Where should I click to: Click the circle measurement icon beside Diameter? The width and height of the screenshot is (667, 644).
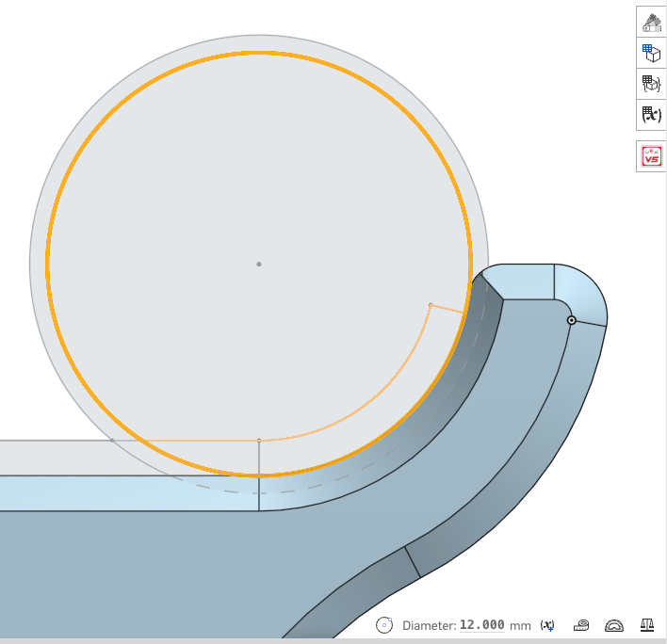[x=384, y=625]
